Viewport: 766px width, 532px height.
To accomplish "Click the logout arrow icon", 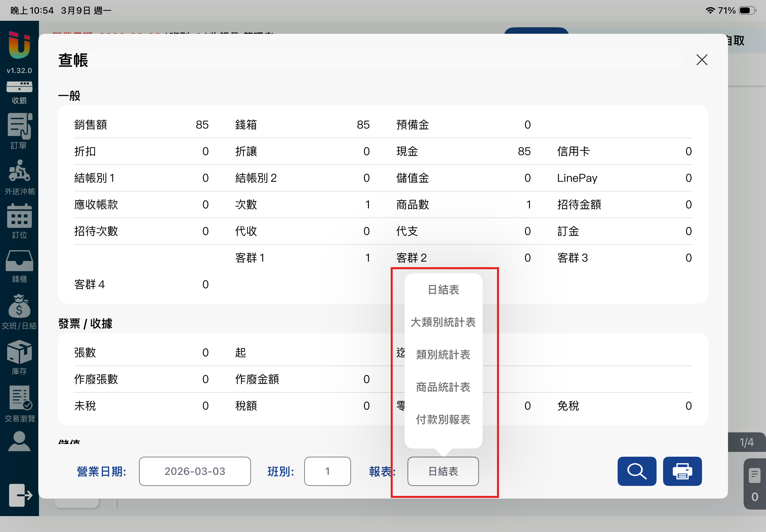I will [x=20, y=495].
